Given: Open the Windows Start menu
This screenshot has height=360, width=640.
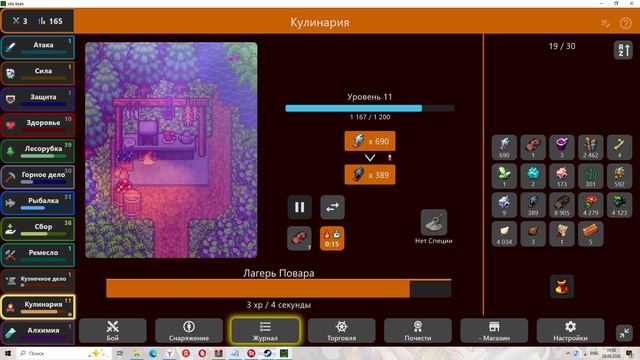Looking at the screenshot, I should point(7,353).
